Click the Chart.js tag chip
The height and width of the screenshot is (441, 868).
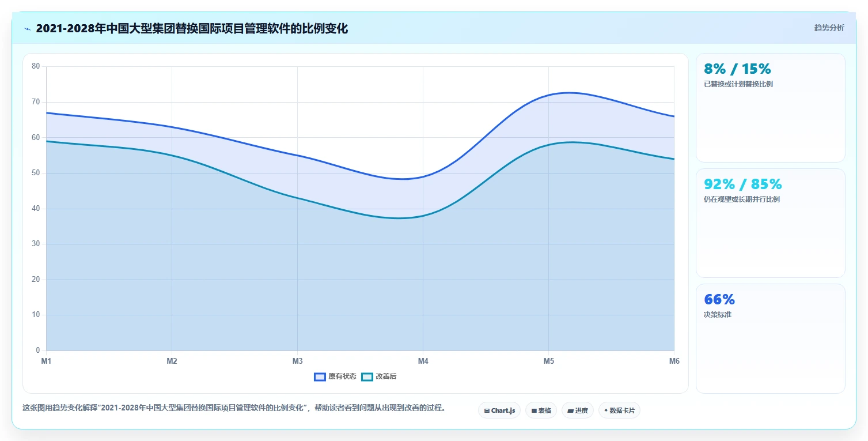point(499,410)
